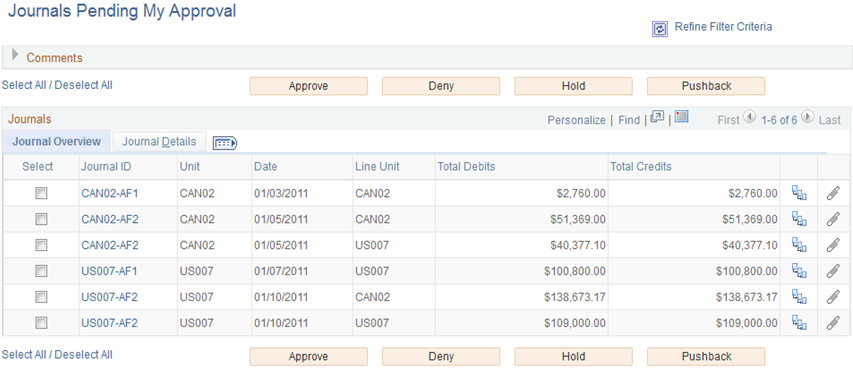Go to previous rows arrow next to First
This screenshot has width=853, height=373.
749,116
